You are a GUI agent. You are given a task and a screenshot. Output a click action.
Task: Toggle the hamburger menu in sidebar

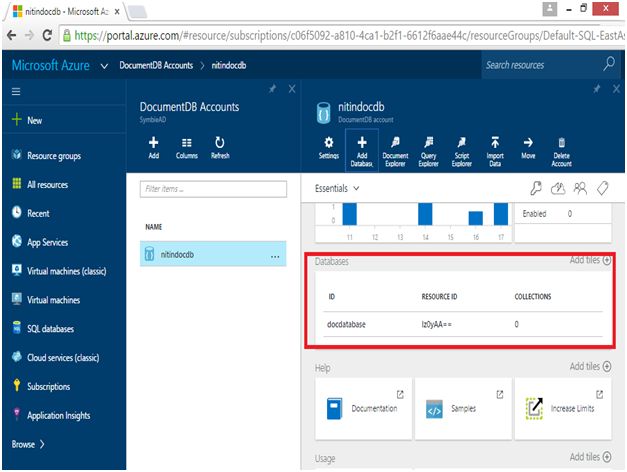point(16,92)
